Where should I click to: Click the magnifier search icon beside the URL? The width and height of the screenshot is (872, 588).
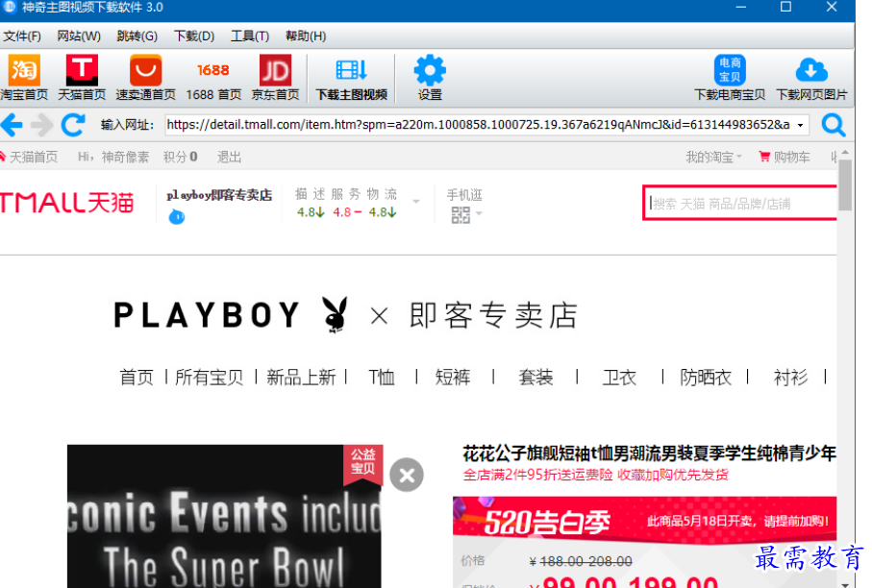pos(834,125)
